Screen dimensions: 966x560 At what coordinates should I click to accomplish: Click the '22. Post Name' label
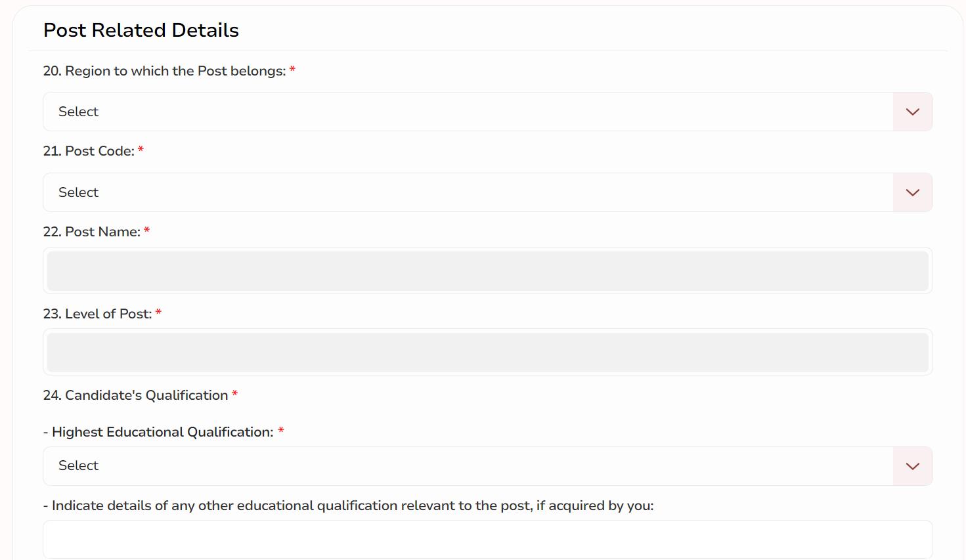point(92,232)
